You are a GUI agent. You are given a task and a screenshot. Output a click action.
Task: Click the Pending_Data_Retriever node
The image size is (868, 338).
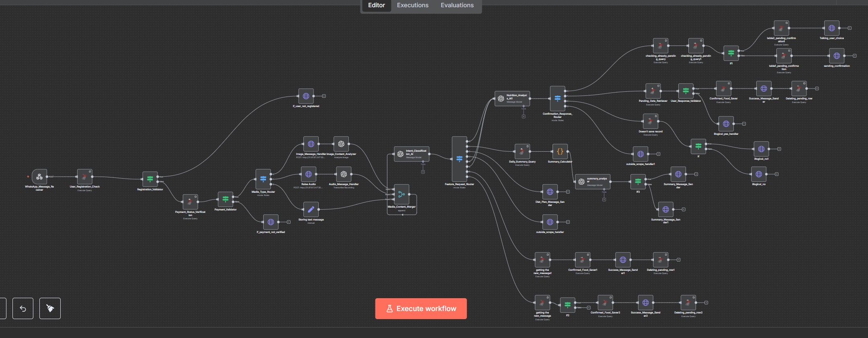[x=653, y=91]
